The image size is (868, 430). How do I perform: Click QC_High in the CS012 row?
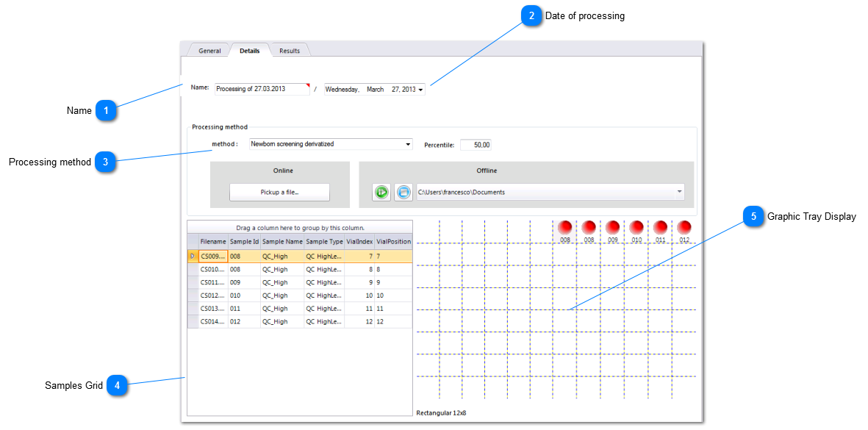(282, 295)
